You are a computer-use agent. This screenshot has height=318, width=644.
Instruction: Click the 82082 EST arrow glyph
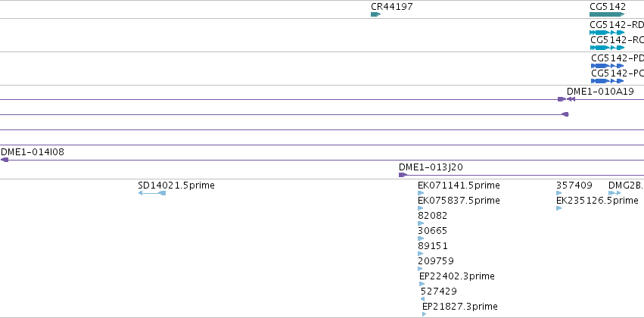(x=421, y=223)
